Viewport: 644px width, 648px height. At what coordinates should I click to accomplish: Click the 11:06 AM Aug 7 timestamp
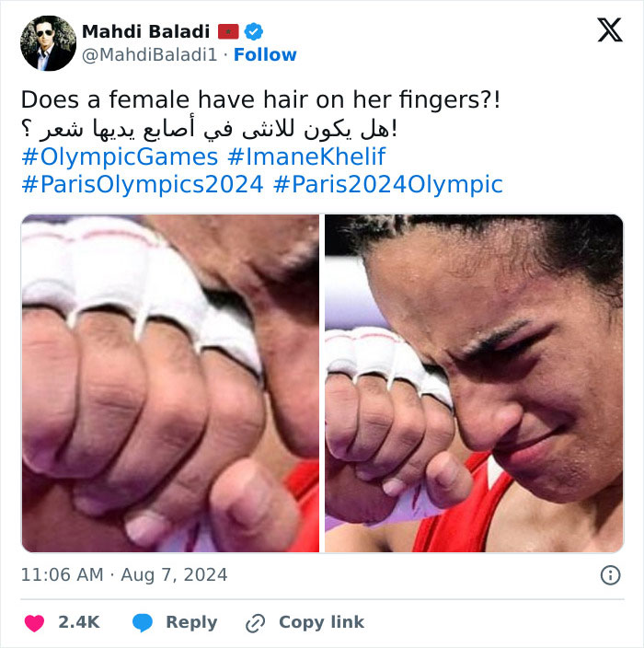tap(124, 575)
